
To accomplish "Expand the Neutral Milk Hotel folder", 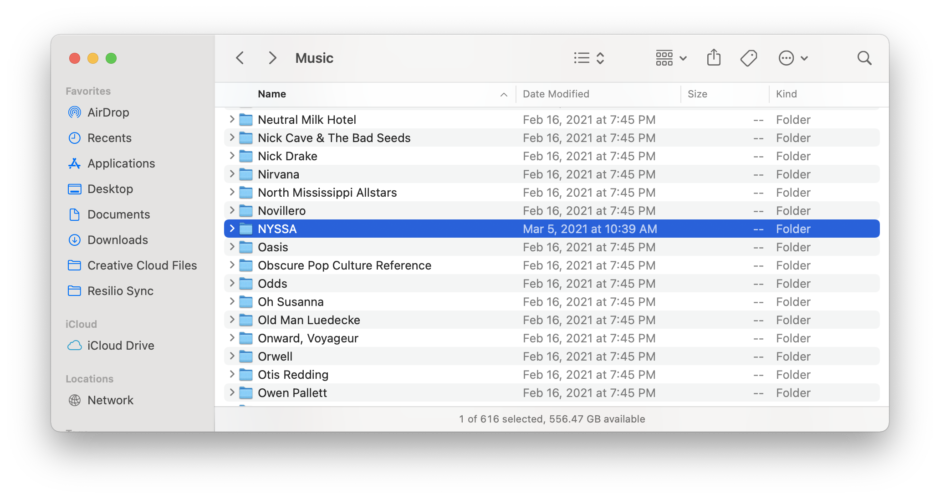I will (x=231, y=119).
